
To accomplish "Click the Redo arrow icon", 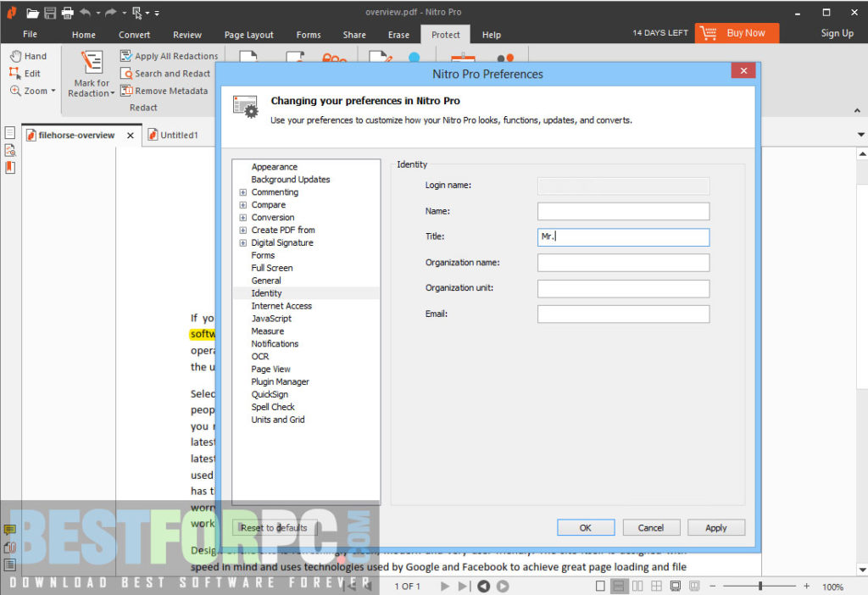I will click(111, 12).
